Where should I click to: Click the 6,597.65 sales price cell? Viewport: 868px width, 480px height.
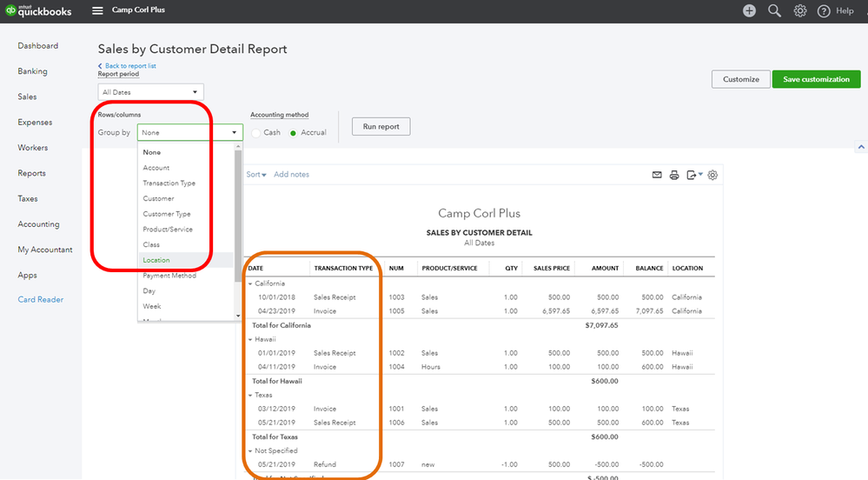click(x=556, y=311)
